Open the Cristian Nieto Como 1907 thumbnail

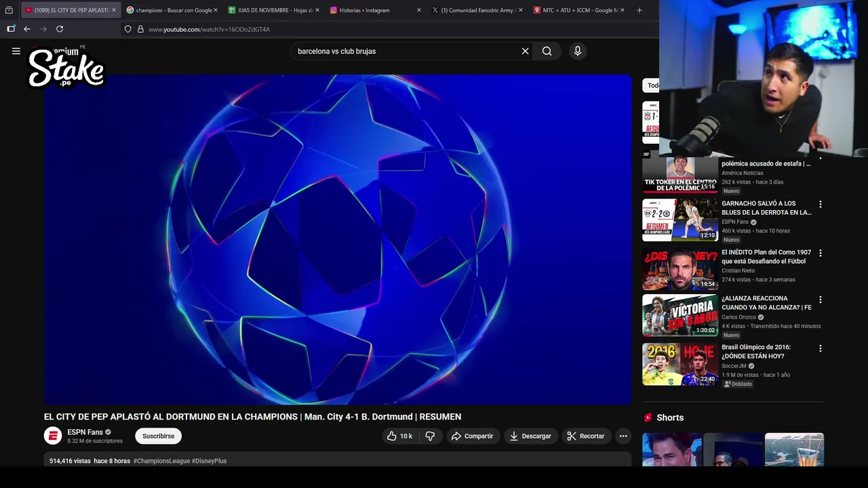tap(680, 268)
